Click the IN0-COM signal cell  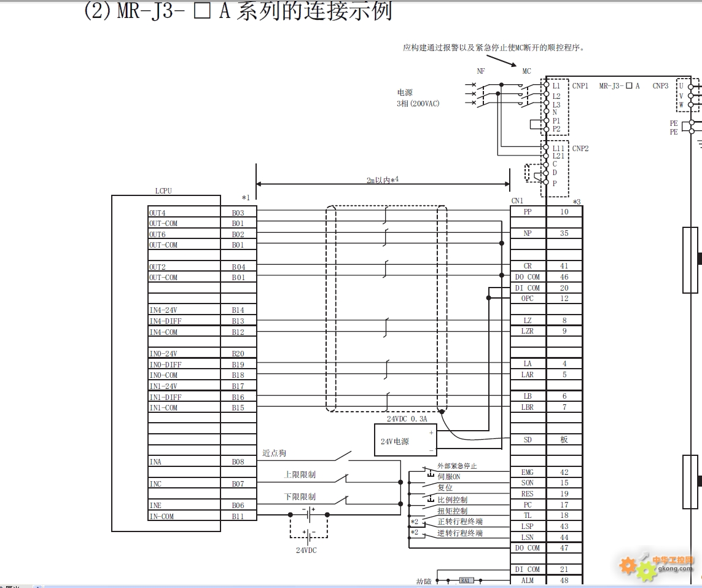coord(184,375)
